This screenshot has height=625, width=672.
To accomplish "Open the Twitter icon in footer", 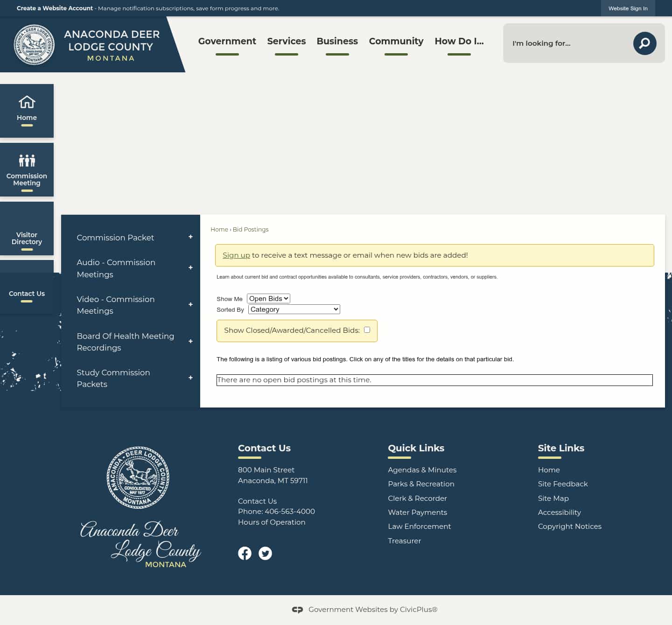I will point(265,553).
